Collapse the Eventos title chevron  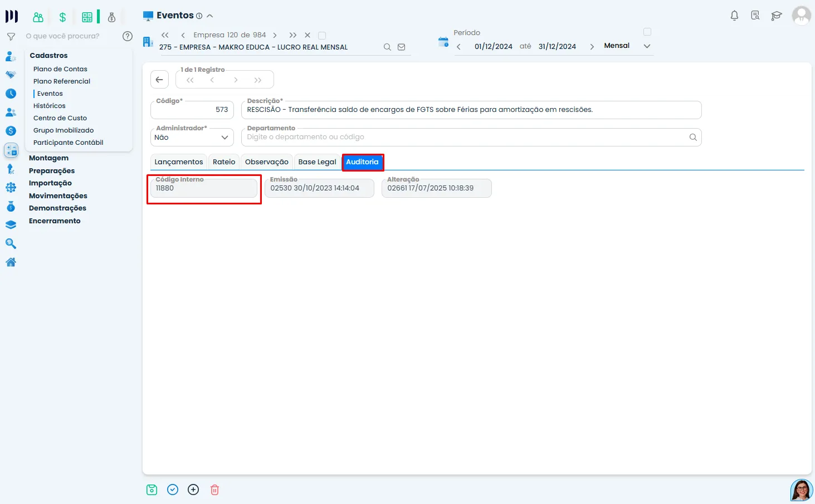tap(209, 16)
